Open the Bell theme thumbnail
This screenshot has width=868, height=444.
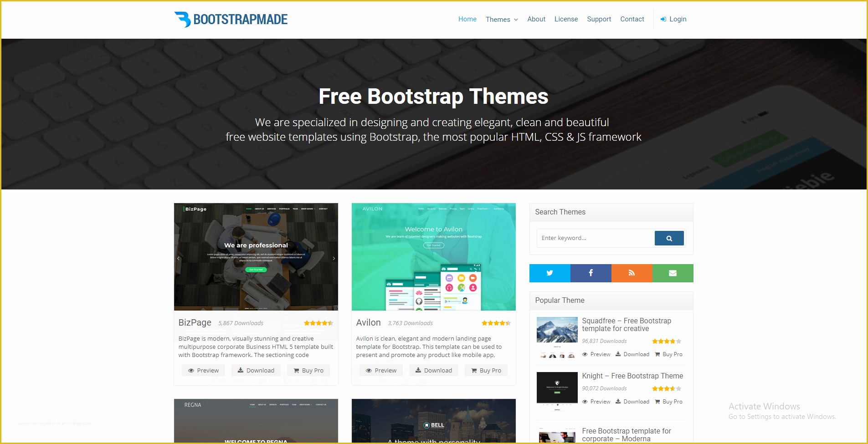[x=433, y=421]
